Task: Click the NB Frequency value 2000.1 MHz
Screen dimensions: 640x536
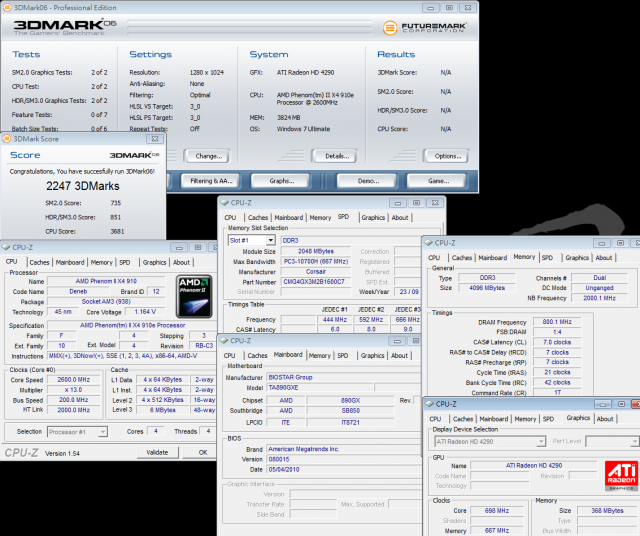Action: point(599,298)
